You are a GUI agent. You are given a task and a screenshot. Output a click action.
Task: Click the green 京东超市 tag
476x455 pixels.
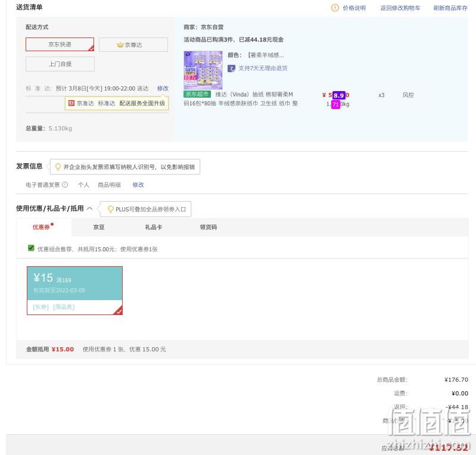(197, 94)
